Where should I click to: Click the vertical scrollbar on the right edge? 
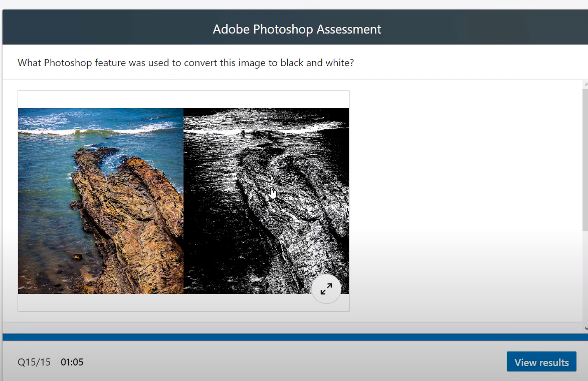coord(585,200)
